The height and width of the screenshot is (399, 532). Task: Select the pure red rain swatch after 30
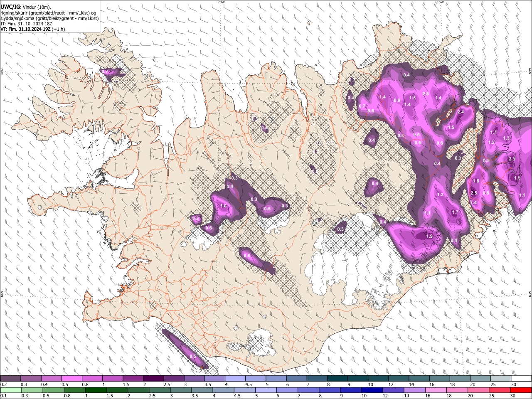tap(521, 390)
